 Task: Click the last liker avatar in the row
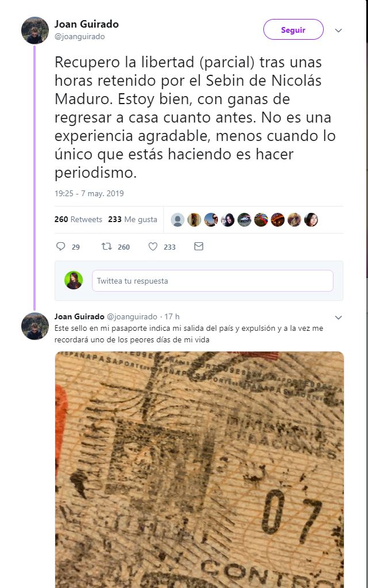[x=311, y=220]
